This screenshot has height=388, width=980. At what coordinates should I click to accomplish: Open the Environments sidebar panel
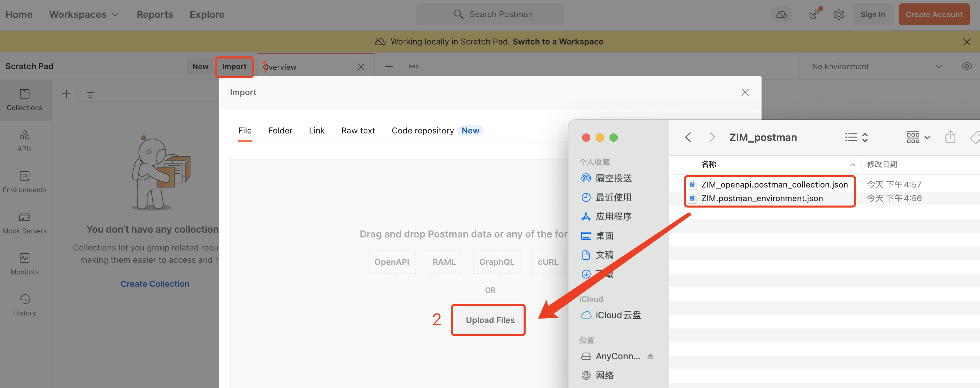coord(24,182)
